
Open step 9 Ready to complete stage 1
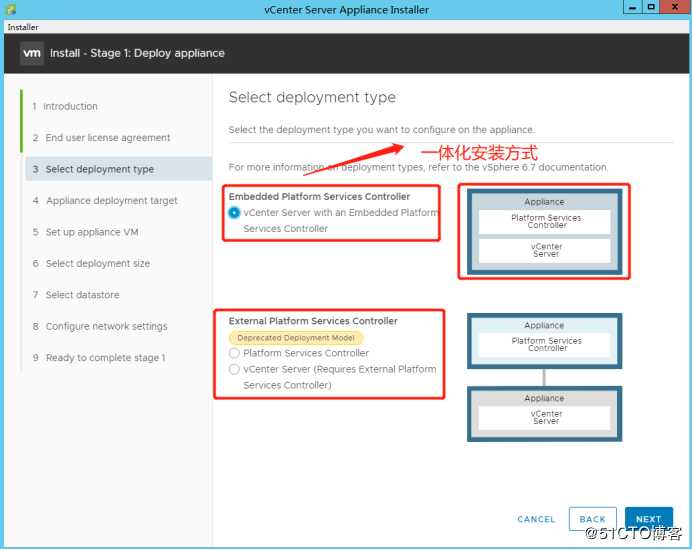click(99, 358)
